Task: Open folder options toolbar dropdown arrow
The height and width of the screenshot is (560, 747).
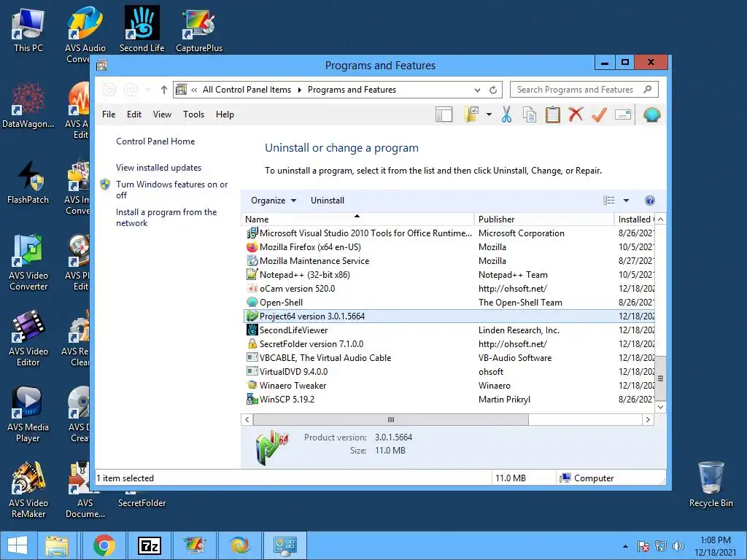Action: [x=489, y=114]
